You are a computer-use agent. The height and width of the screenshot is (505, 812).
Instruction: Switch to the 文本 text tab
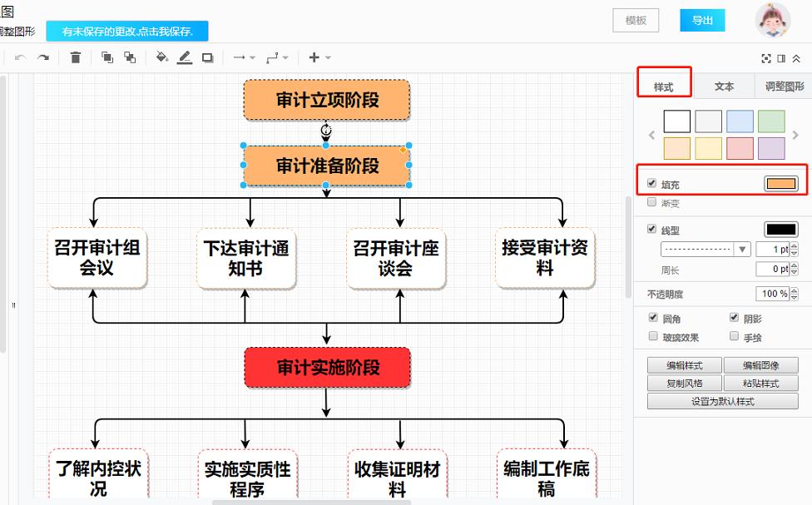tap(723, 85)
